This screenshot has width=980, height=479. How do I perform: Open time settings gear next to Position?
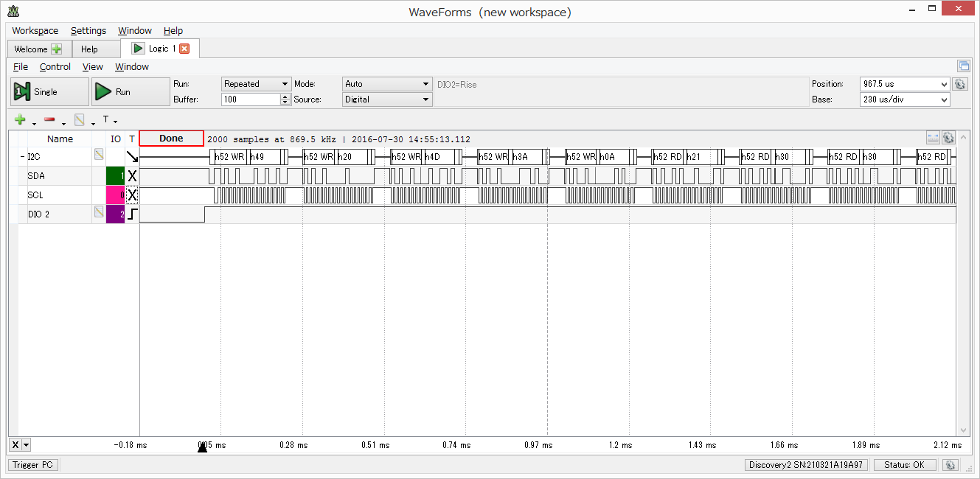click(x=959, y=84)
